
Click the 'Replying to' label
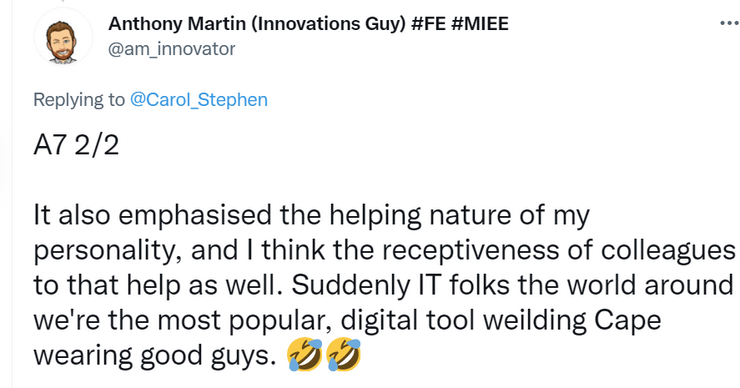tap(79, 100)
